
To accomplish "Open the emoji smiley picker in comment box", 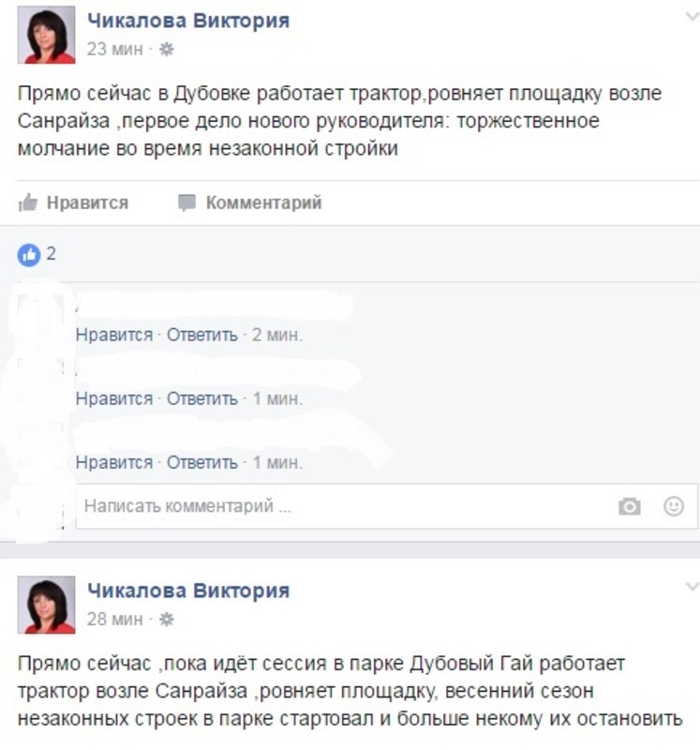I will (674, 506).
